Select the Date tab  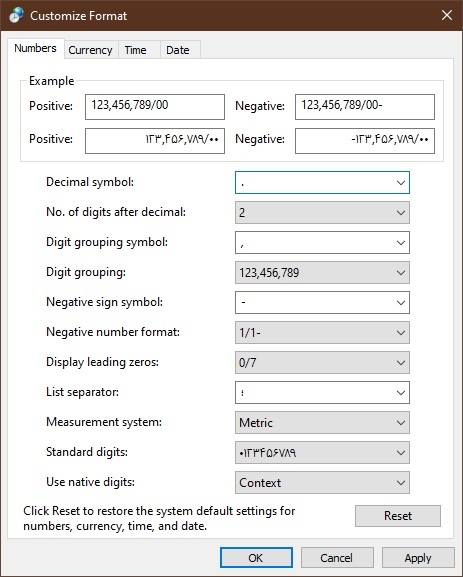point(178,50)
